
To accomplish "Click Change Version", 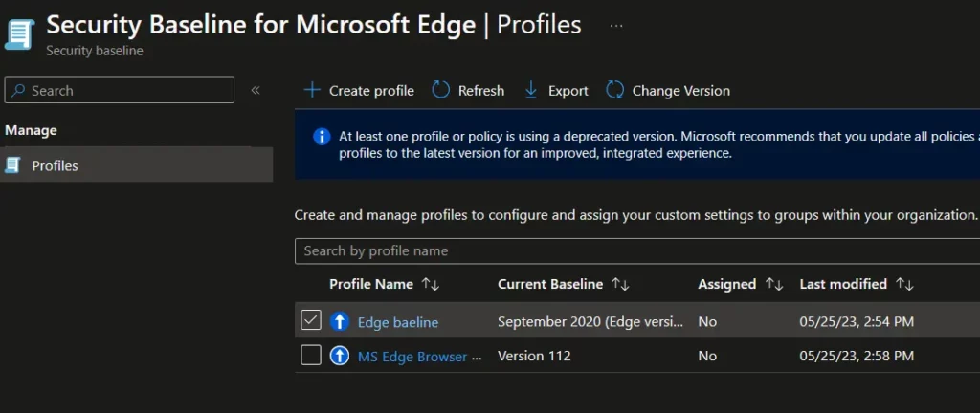I will tap(667, 91).
